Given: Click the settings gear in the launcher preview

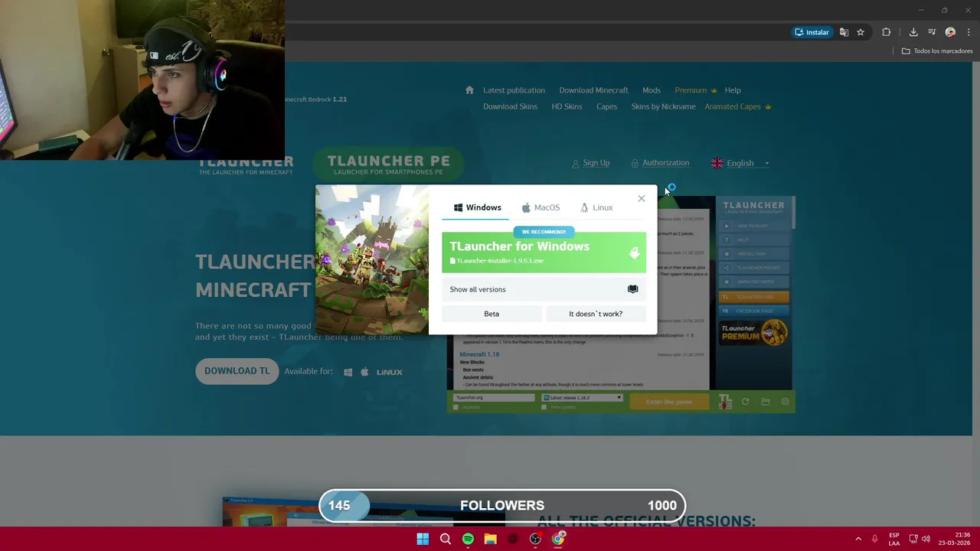Looking at the screenshot, I should (785, 402).
